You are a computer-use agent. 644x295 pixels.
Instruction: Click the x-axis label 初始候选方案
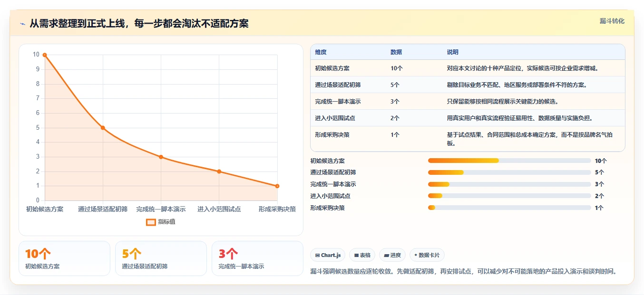coord(45,209)
